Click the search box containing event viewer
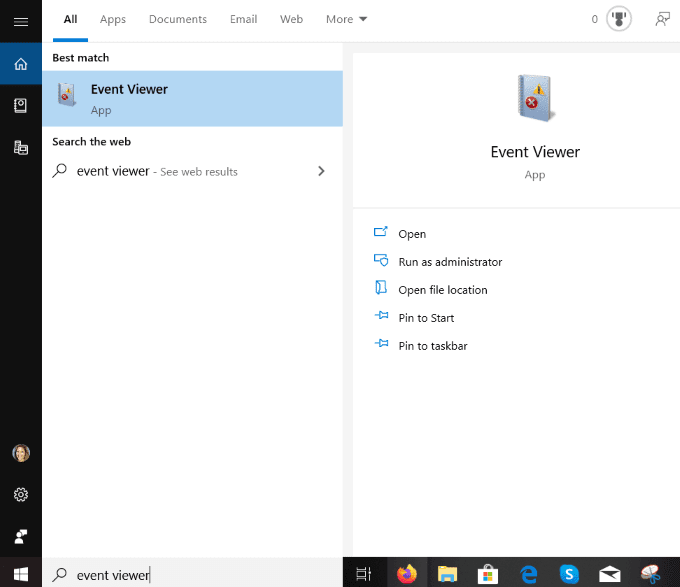This screenshot has height=587, width=680. [x=190, y=574]
